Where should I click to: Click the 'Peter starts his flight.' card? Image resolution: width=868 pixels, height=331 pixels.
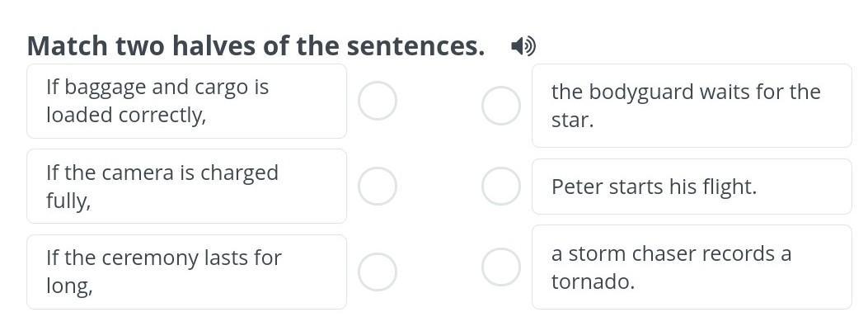pos(691,187)
